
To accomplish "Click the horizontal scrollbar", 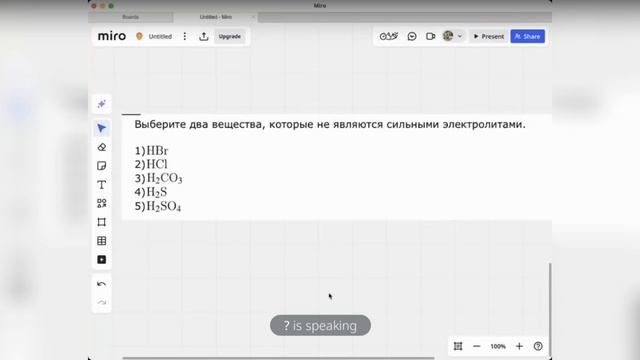I will coord(278,358).
